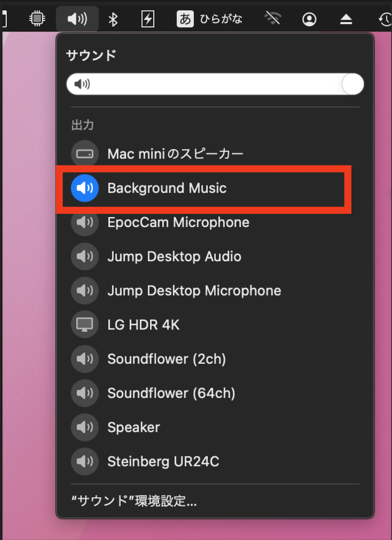Open the user account icon
392x540 pixels.
[x=309, y=19]
